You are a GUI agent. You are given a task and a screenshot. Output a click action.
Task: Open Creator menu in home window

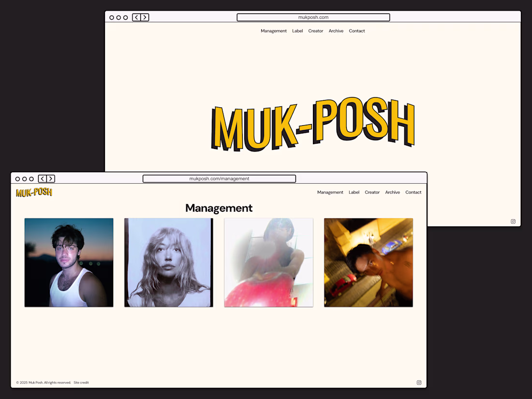315,31
